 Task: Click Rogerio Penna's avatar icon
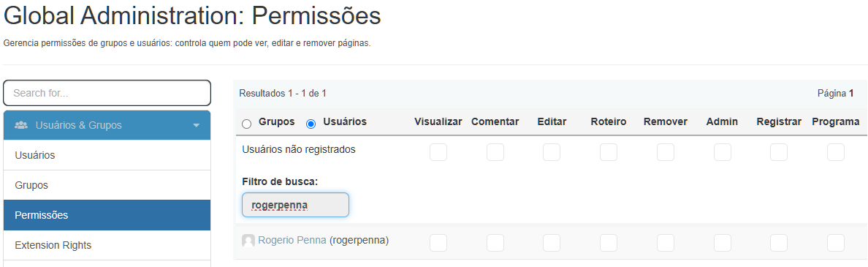click(248, 241)
